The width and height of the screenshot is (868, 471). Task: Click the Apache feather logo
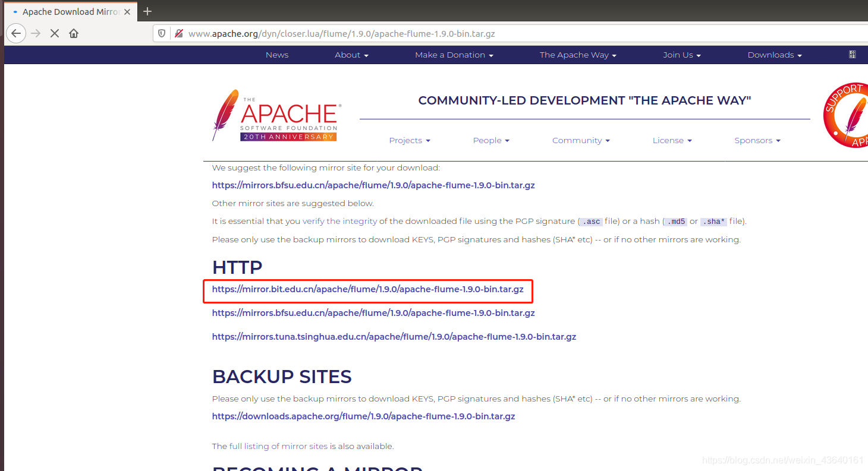[x=276, y=116]
